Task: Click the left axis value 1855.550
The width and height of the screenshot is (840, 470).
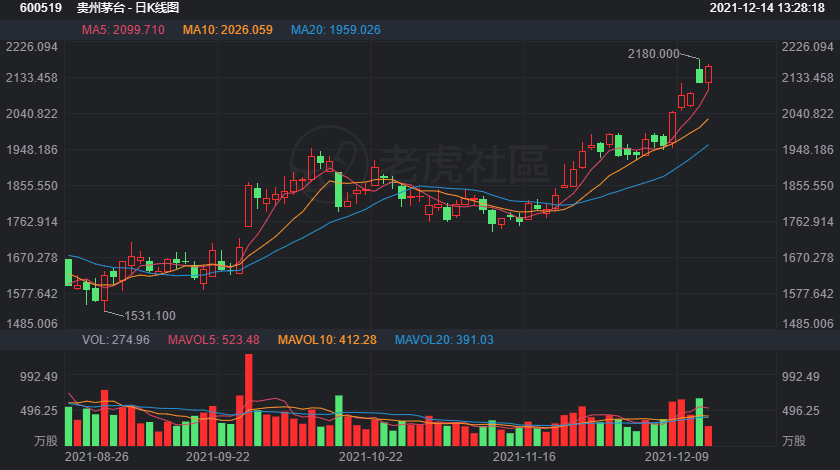Action: click(32, 186)
